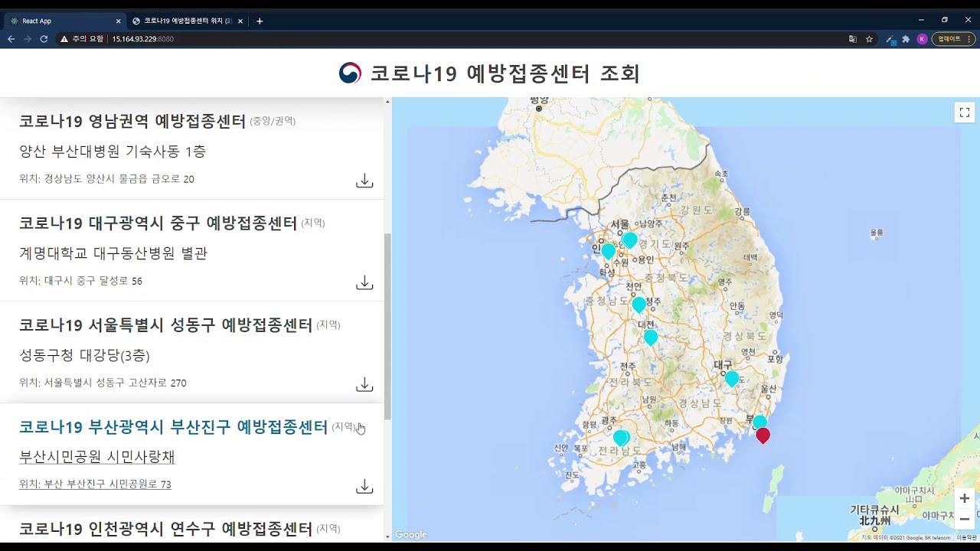Open 코로나19 영남권역 예방접종센터 entry
Viewport: 980px width, 551px height.
tap(132, 121)
